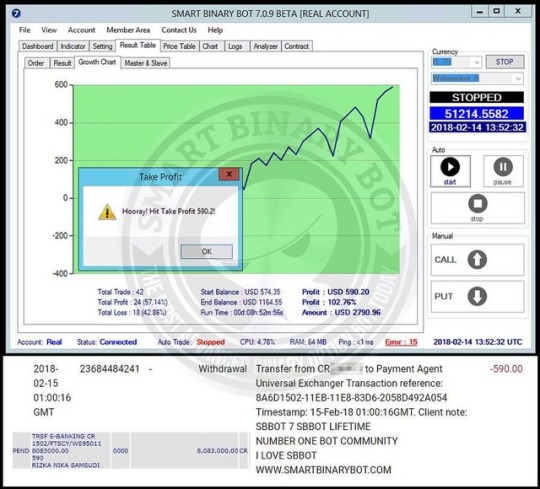Image resolution: width=540 pixels, height=489 pixels.
Task: Click the Withdrawal label in the statement row
Action: pos(222,369)
